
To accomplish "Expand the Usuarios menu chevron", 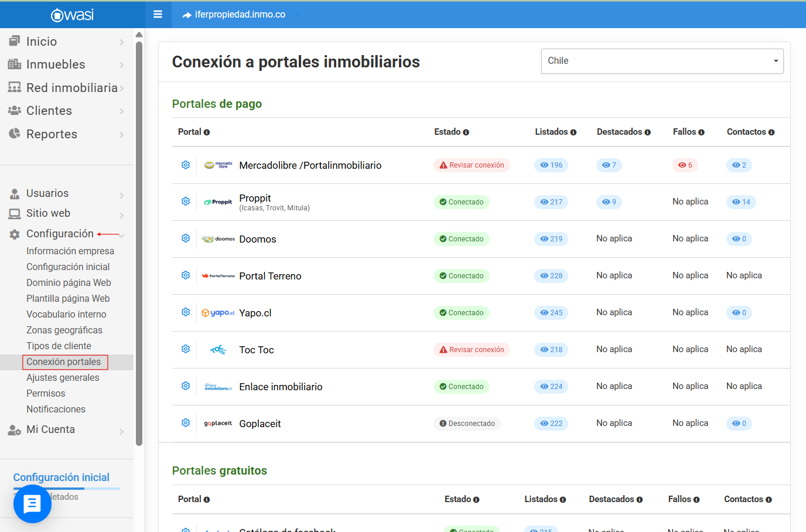I will pos(122,196).
